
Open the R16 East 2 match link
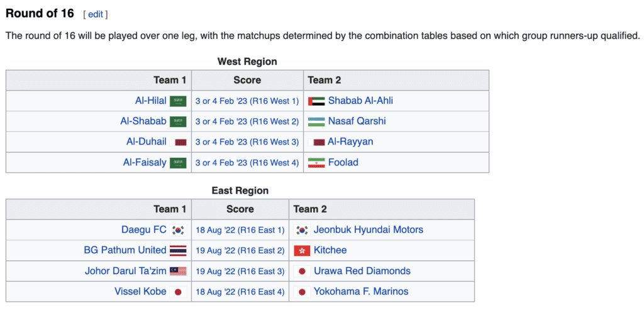pyautogui.click(x=240, y=251)
